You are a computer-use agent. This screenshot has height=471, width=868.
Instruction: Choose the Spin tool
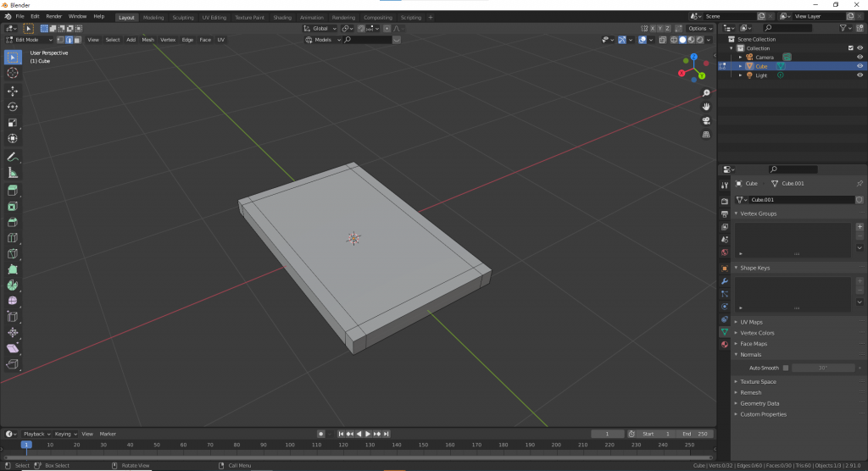pyautogui.click(x=13, y=285)
